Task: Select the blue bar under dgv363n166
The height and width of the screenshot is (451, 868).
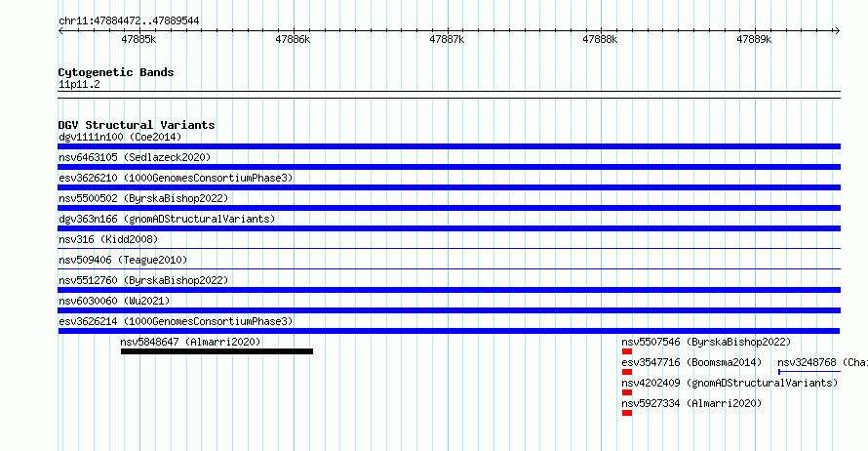Action: (449, 228)
